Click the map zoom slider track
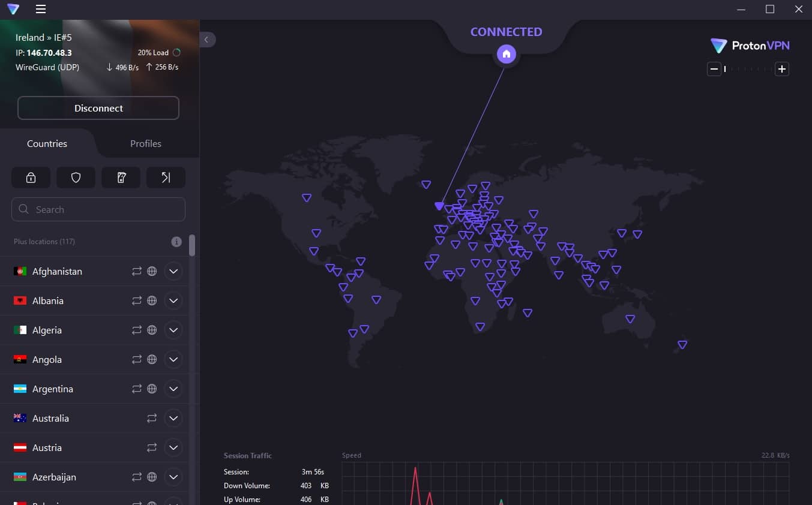 (x=748, y=69)
